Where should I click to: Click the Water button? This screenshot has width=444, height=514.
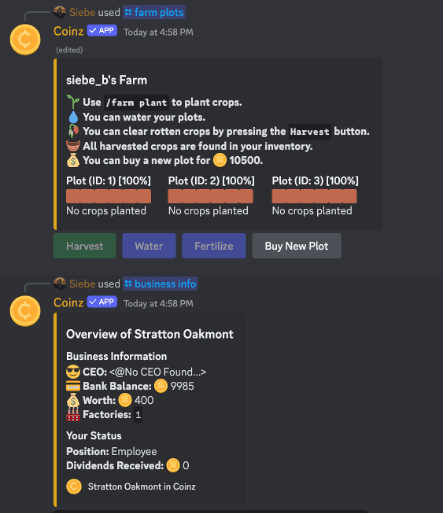click(x=149, y=246)
